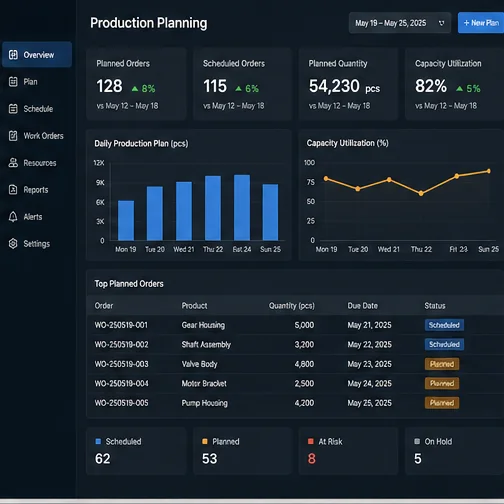Open the Settings label in the sidebar
Screen dimensions: 504x504
pos(37,244)
